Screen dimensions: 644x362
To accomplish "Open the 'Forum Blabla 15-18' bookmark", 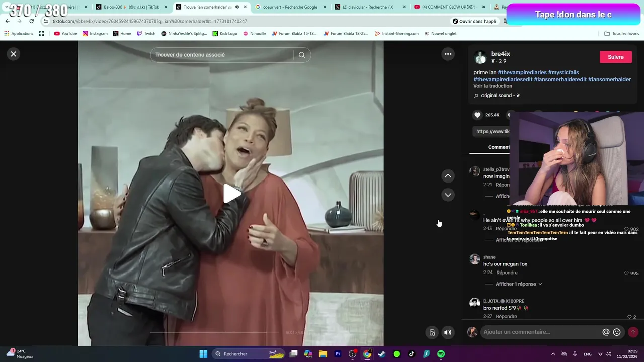I will tap(294, 33).
